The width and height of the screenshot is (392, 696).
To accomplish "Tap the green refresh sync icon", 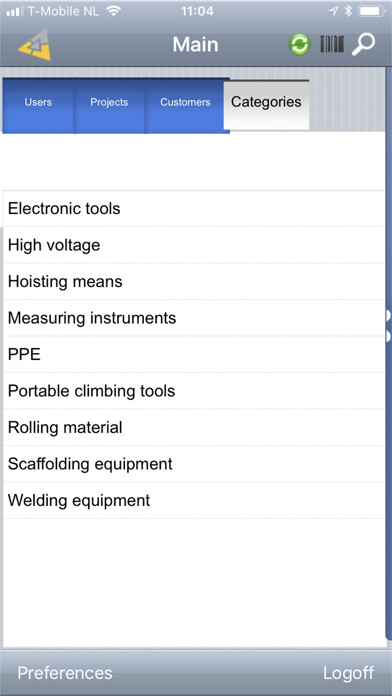I will 300,45.
